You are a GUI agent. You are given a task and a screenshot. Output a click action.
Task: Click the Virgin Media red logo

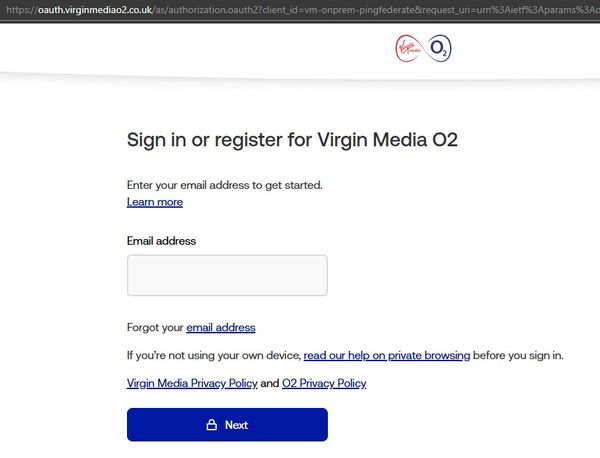(x=409, y=48)
